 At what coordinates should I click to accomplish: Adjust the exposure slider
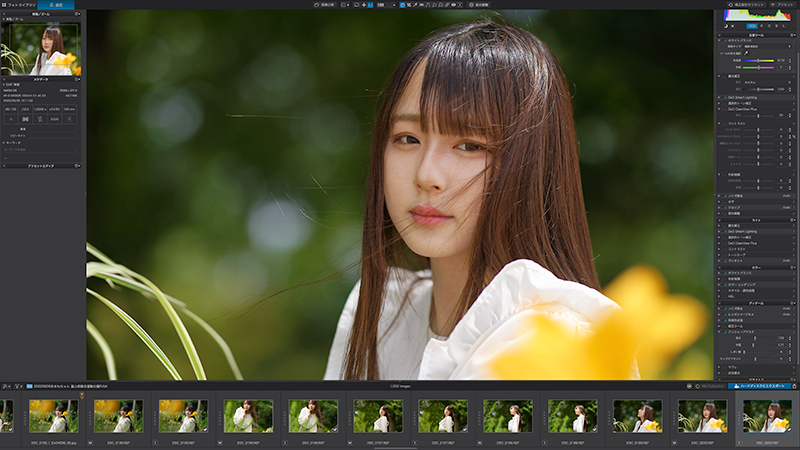[758, 89]
